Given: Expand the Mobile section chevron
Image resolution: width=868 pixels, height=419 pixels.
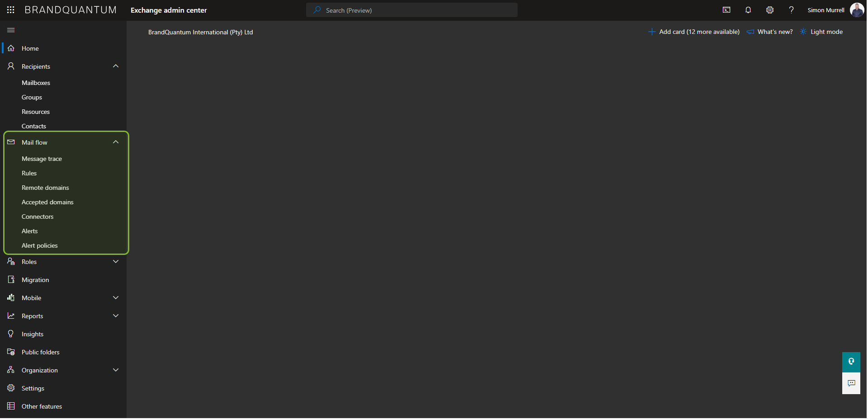Looking at the screenshot, I should (x=116, y=298).
